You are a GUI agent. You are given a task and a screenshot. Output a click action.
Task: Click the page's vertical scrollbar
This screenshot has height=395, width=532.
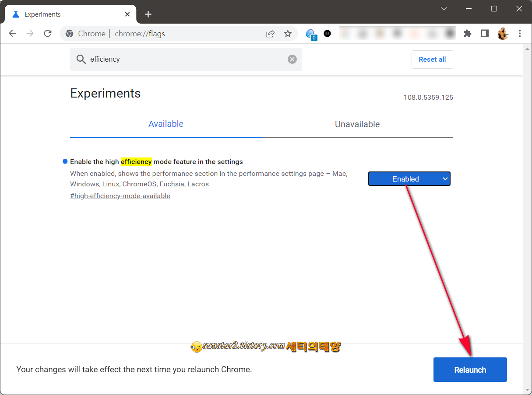[527, 219]
